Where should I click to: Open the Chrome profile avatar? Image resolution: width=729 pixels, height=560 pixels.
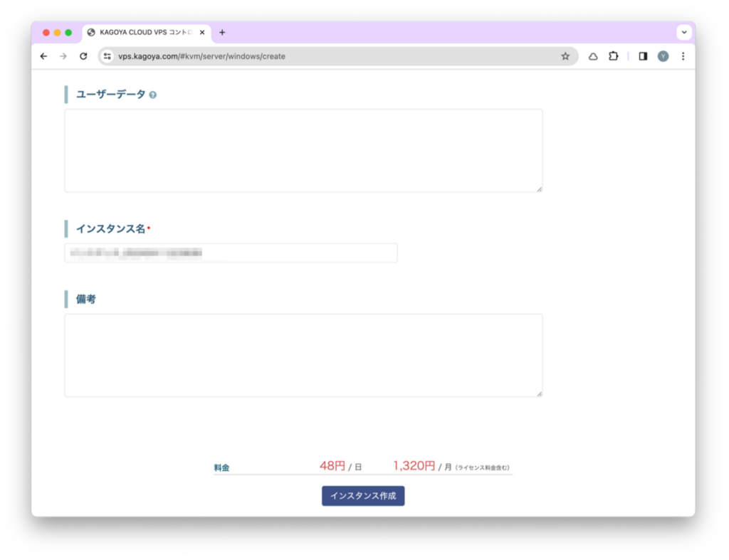pyautogui.click(x=663, y=56)
